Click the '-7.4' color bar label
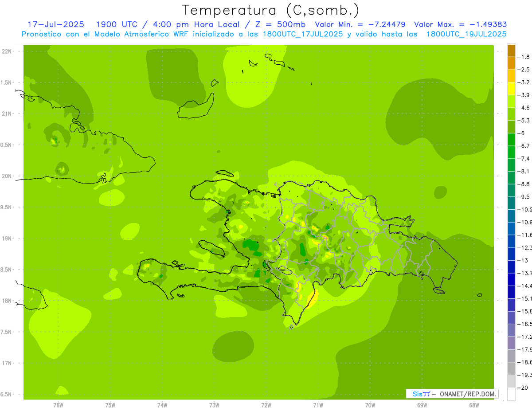 (524, 159)
